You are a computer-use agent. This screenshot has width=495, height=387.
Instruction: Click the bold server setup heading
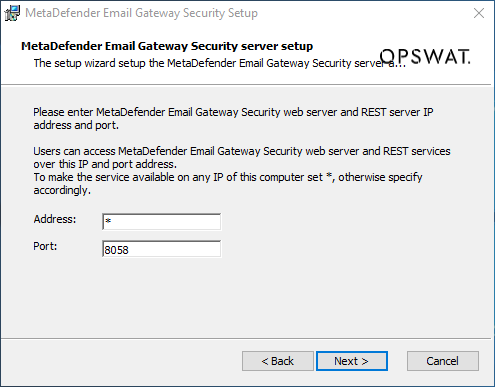pyautogui.click(x=167, y=46)
